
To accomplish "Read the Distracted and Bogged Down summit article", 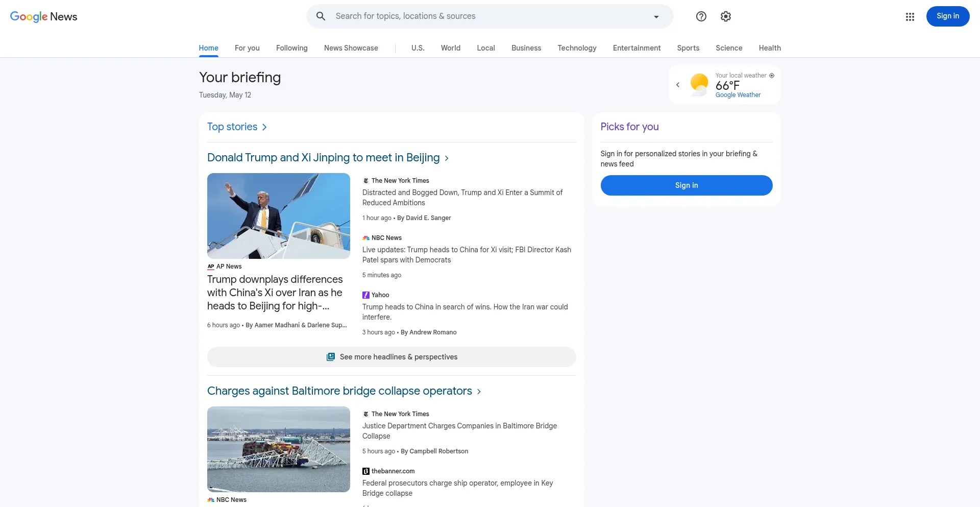I will click(x=462, y=198).
